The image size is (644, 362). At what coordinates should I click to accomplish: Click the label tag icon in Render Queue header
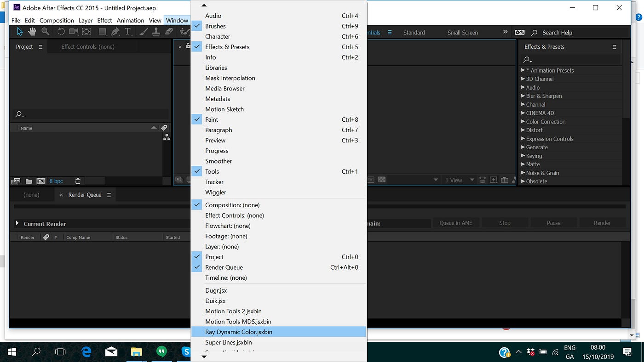click(46, 238)
